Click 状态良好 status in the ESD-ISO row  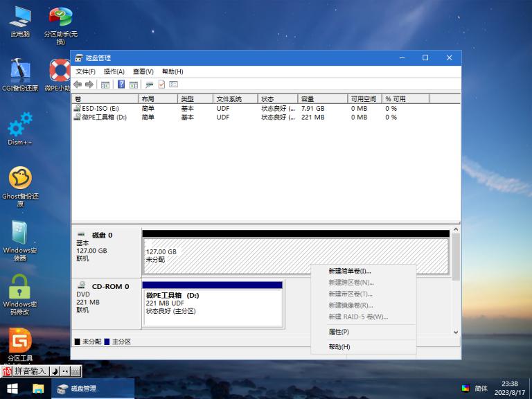coord(278,108)
